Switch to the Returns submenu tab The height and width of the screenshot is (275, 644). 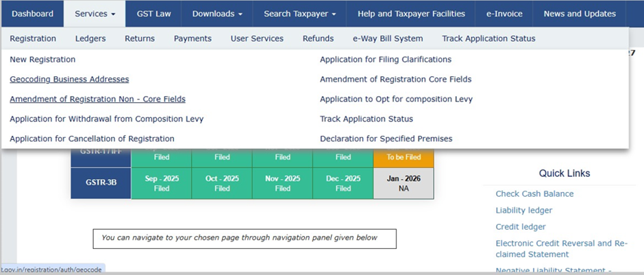139,38
